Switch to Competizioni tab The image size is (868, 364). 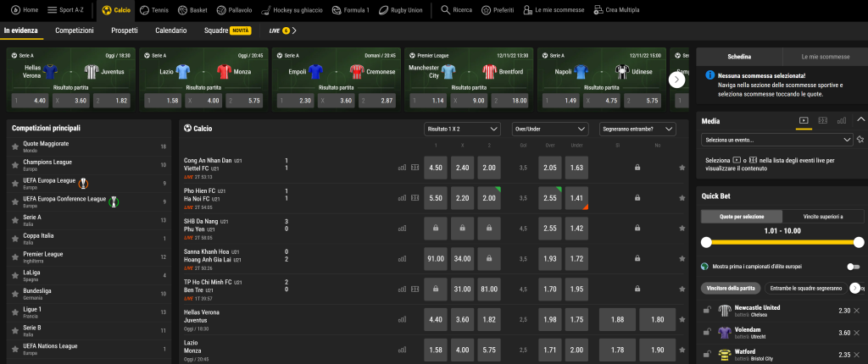point(75,30)
